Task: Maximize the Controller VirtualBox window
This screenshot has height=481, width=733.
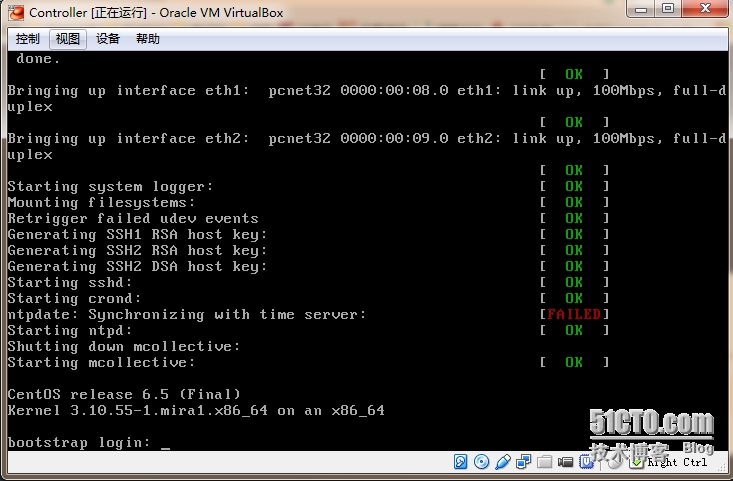Action: tap(668, 8)
